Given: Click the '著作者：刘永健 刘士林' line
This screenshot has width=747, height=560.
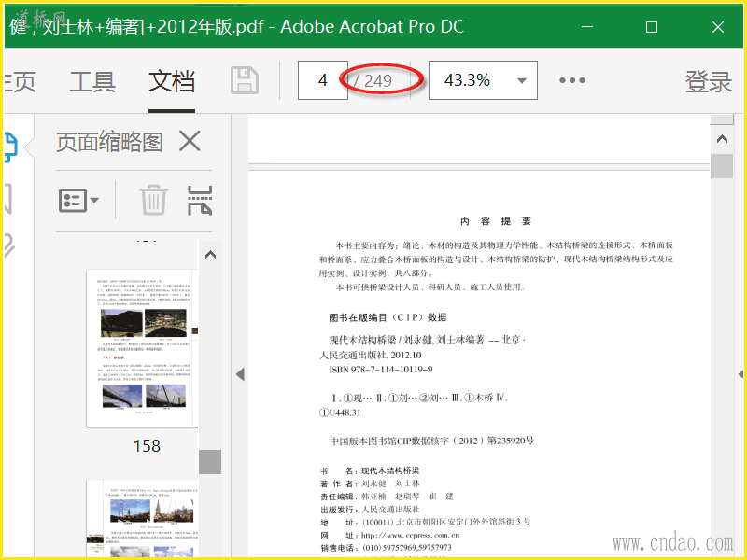Looking at the screenshot, I should pos(370,483).
